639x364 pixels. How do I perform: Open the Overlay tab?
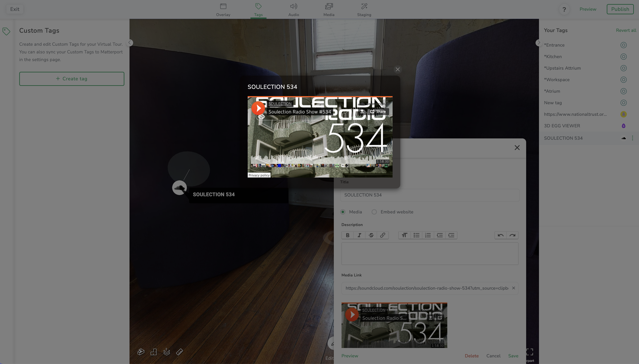[x=223, y=9]
